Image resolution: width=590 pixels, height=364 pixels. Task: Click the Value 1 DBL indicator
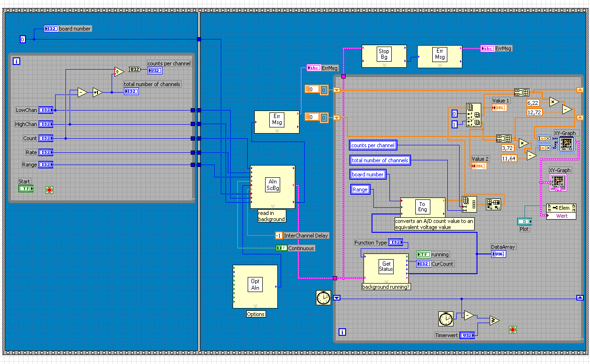499,108
